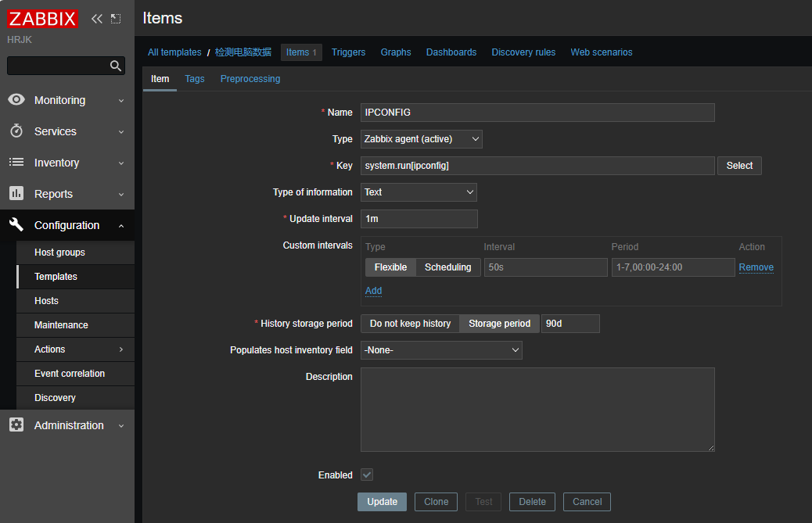The width and height of the screenshot is (812, 523).
Task: Open Populates host inventory field dropdown
Action: (441, 350)
